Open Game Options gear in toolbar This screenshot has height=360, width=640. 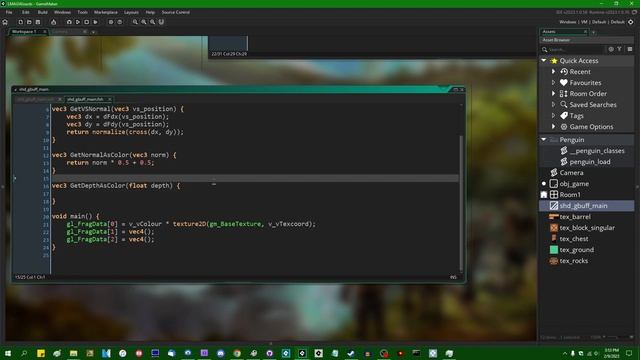tap(111, 22)
